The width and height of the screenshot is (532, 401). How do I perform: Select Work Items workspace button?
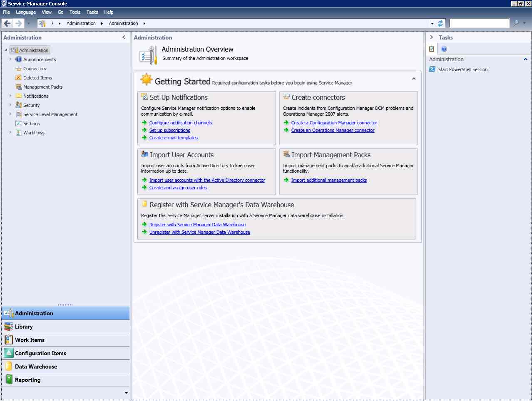coord(66,340)
